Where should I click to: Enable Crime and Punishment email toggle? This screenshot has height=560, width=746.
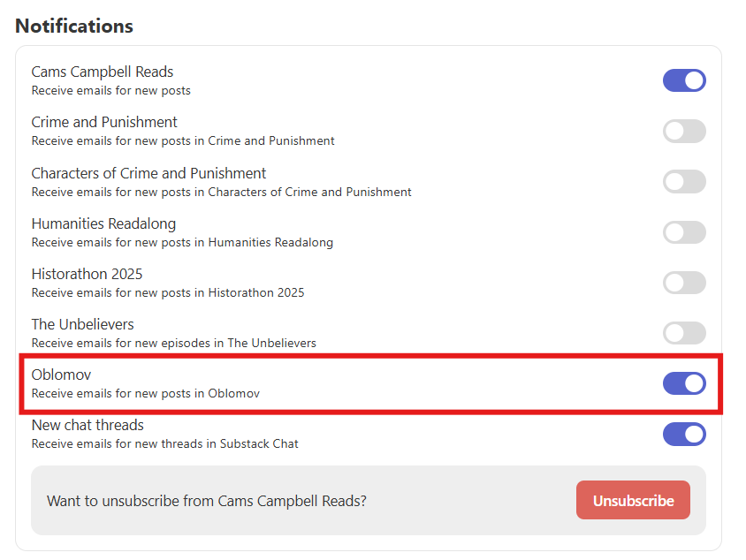point(684,132)
